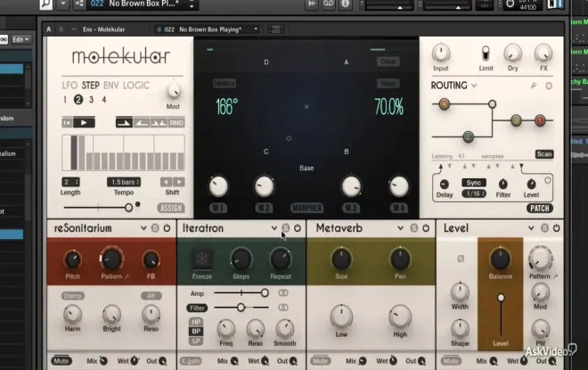Switch to the LOGIC modulator tab

136,86
